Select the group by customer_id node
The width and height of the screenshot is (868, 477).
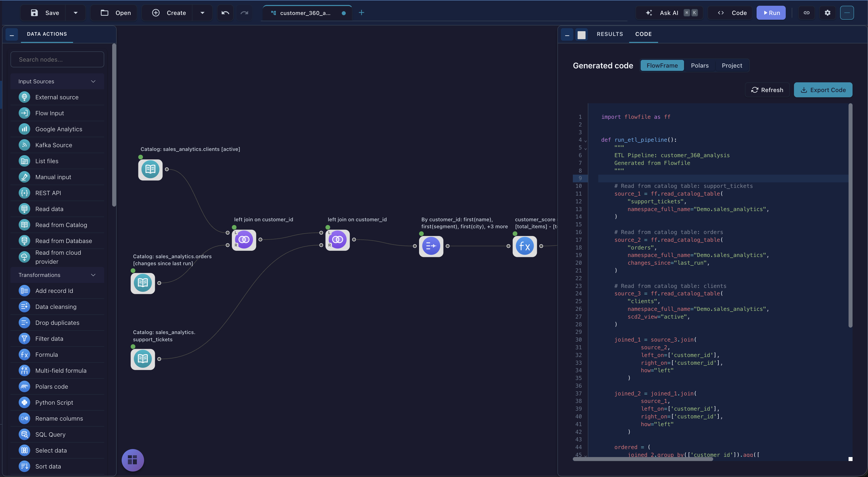click(x=431, y=246)
